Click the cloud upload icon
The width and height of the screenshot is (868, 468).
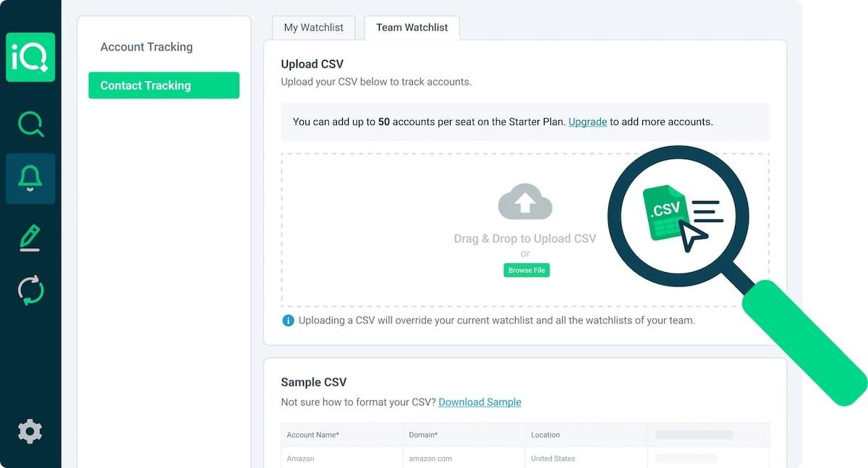click(525, 202)
